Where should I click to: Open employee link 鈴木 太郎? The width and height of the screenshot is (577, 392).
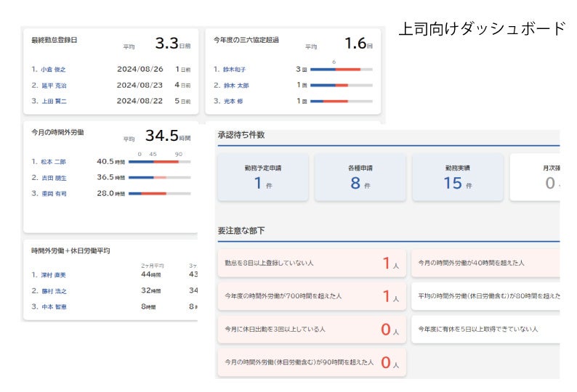(236, 86)
